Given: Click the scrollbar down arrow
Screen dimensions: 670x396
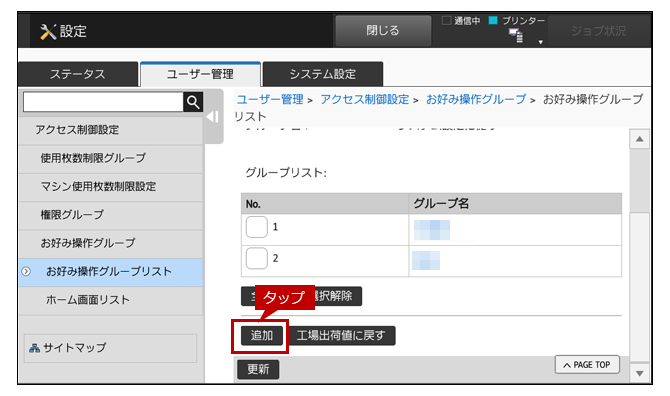Looking at the screenshot, I should click(x=639, y=373).
